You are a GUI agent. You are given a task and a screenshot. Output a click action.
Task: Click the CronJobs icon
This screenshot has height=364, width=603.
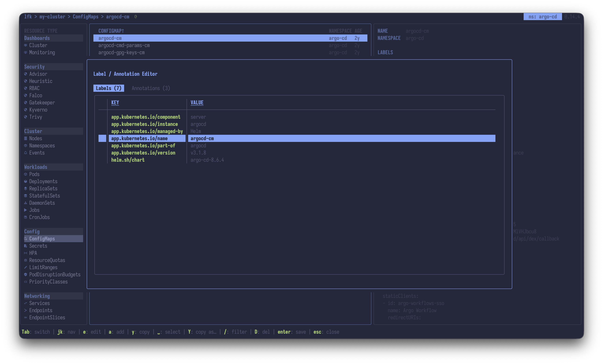click(x=25, y=217)
